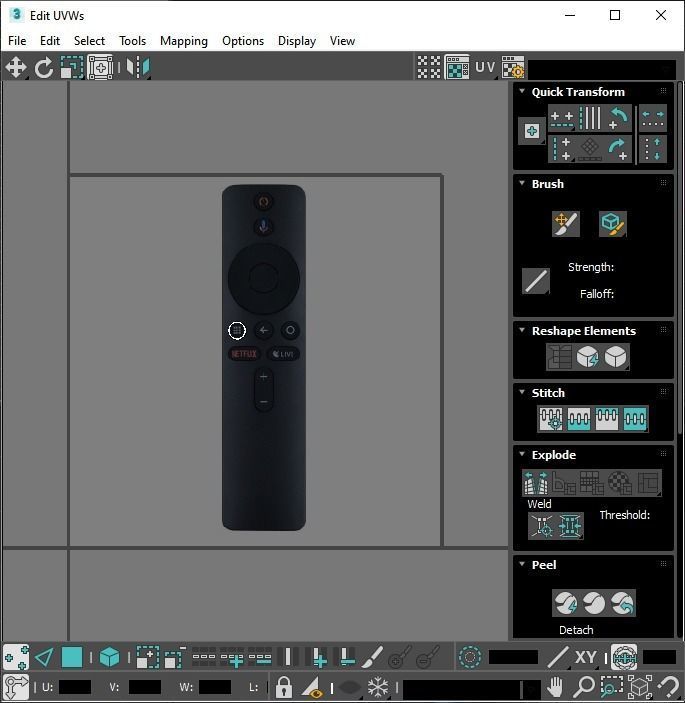The width and height of the screenshot is (685, 703).
Task: Open the Edit menu
Action: coord(50,41)
